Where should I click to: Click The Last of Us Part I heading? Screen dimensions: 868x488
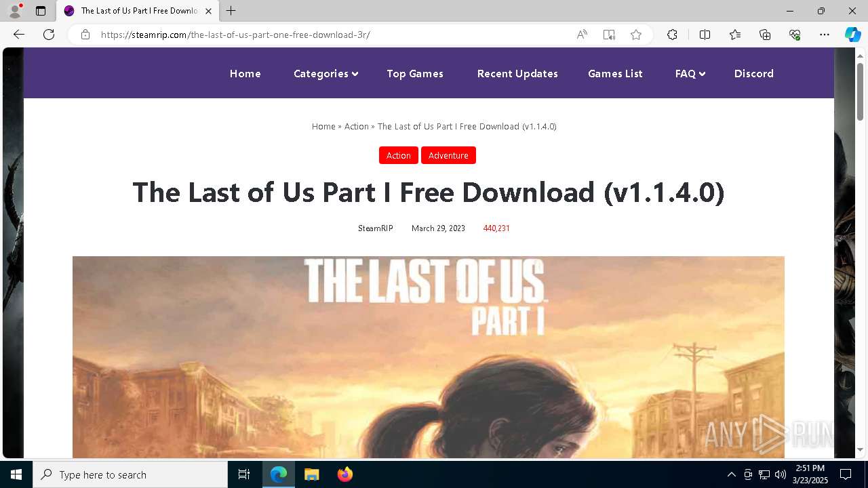click(429, 192)
